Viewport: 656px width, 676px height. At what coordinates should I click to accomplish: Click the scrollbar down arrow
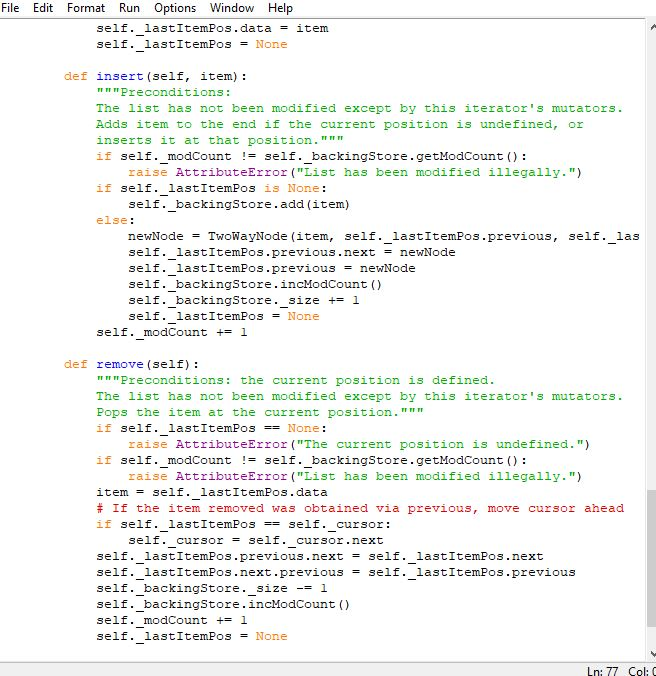pos(652,654)
